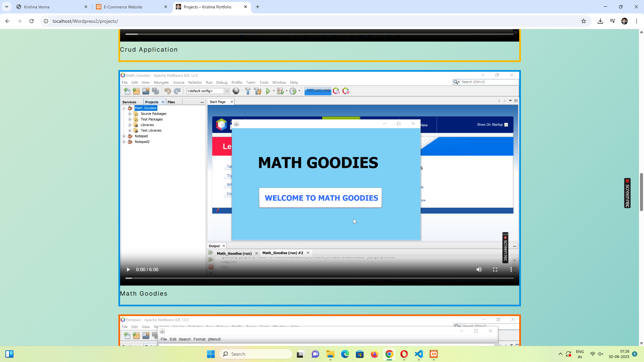Screen dimensions: 644x362
Task: Open the Chrome tab search dropdown
Action: pos(7,7)
